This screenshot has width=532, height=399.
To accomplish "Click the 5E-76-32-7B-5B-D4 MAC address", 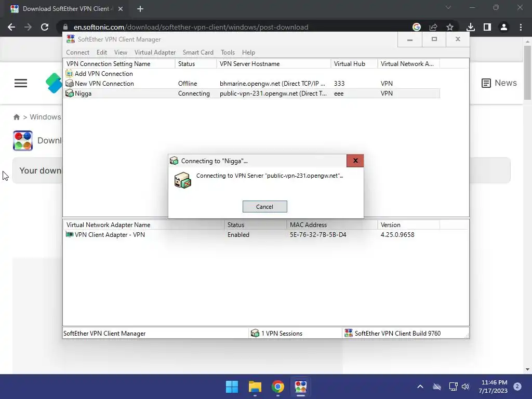I will click(x=318, y=234).
